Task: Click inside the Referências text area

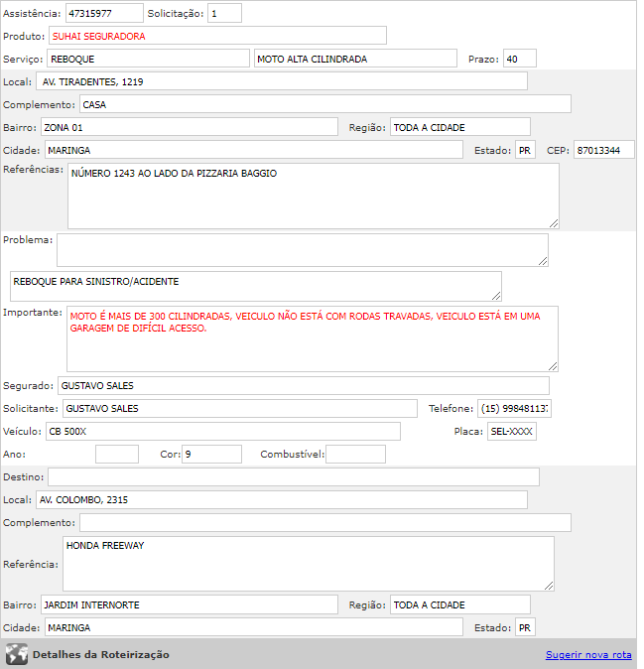Action: (x=313, y=196)
